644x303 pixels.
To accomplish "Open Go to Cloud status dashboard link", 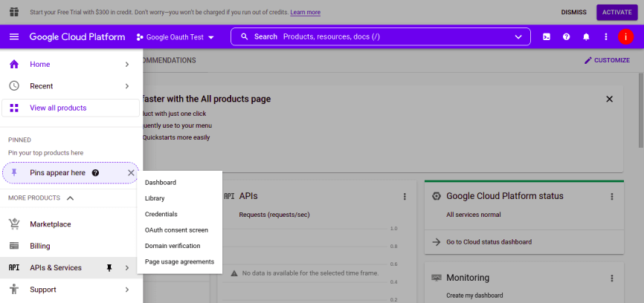I will 489,242.
